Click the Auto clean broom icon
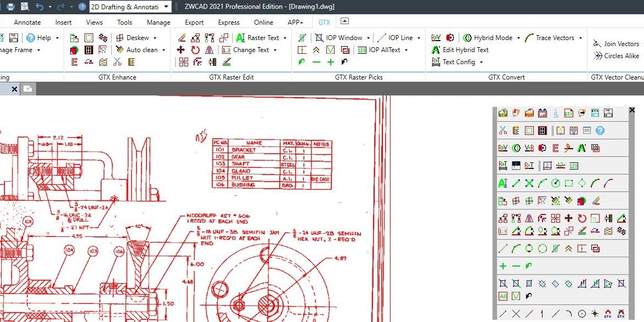This screenshot has width=644, height=322. 120,50
